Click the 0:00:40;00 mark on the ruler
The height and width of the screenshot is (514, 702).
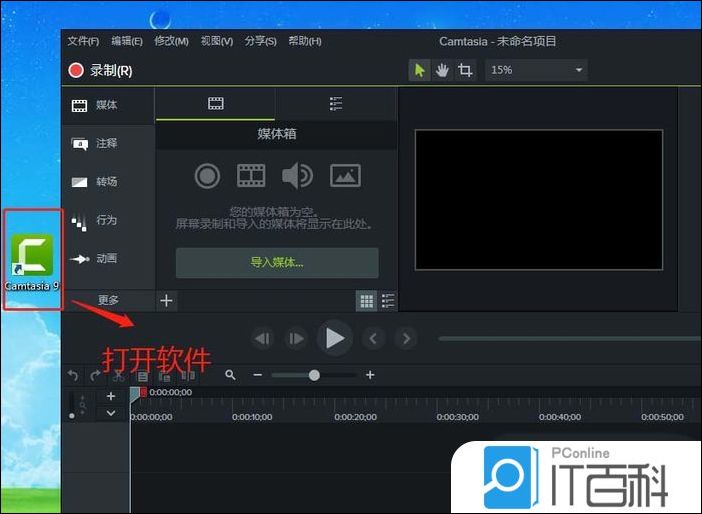point(560,417)
